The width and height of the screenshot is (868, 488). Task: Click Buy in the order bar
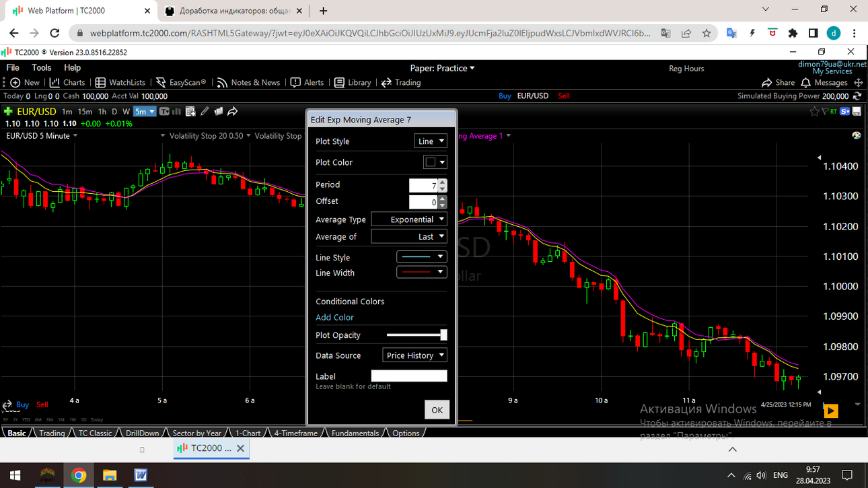(x=505, y=96)
